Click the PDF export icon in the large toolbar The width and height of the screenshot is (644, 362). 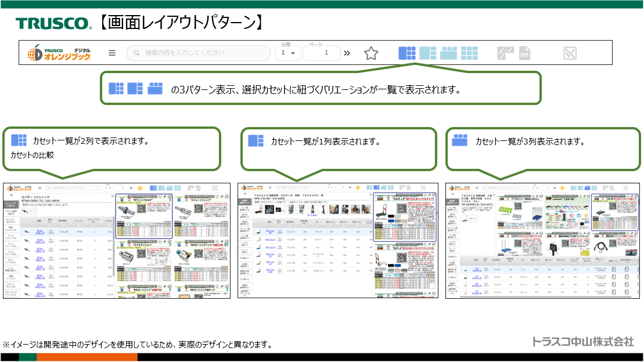tap(524, 53)
